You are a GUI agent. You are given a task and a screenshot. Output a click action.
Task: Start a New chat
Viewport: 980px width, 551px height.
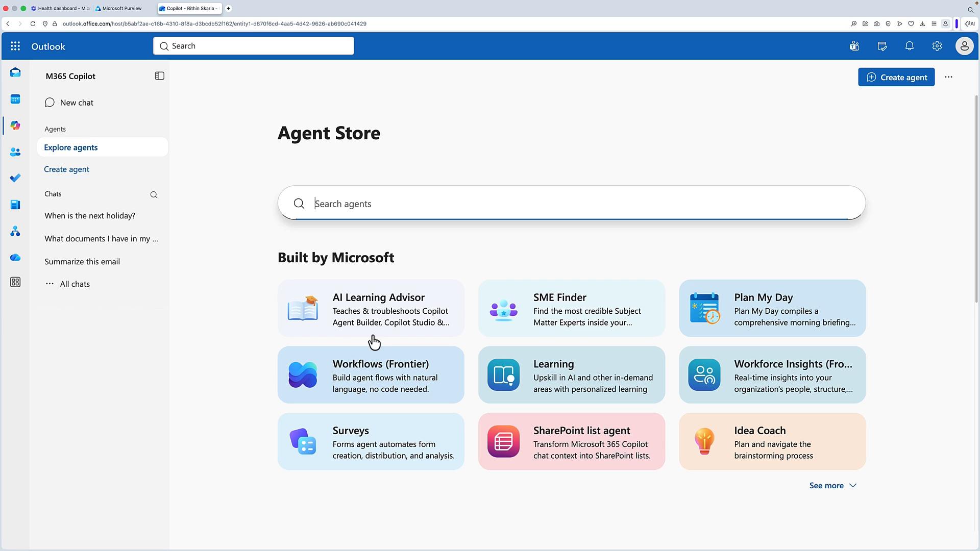69,103
